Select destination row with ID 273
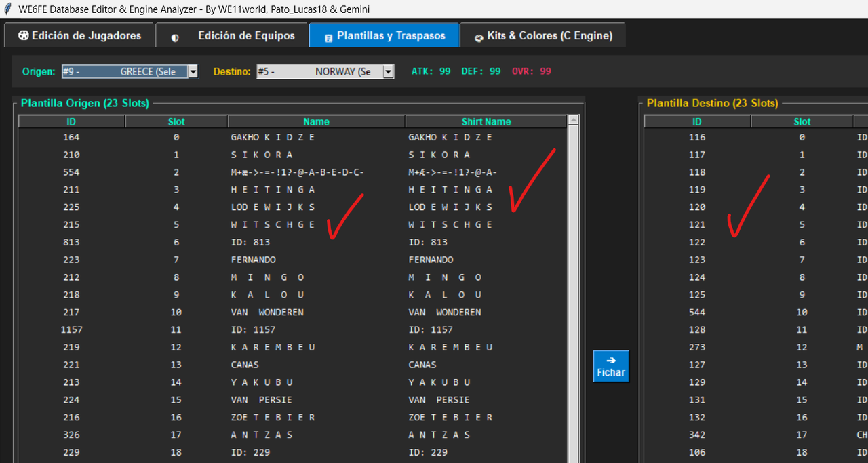 coord(755,347)
